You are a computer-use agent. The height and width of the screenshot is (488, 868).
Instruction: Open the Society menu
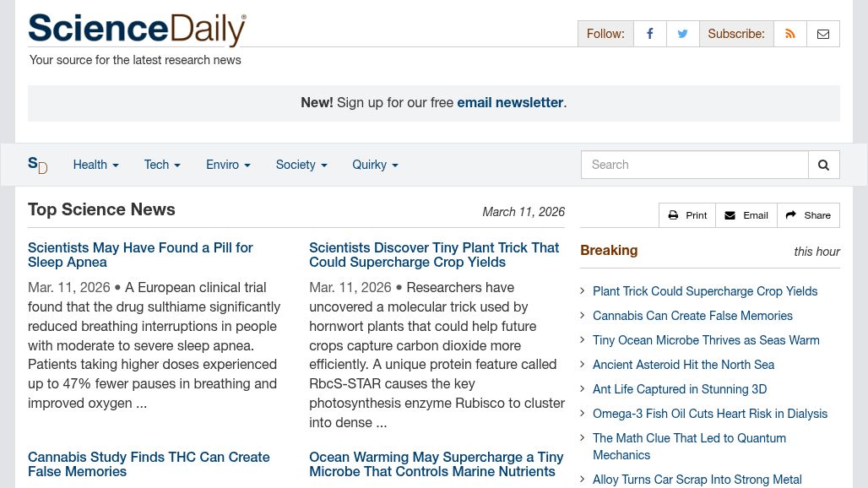point(301,165)
